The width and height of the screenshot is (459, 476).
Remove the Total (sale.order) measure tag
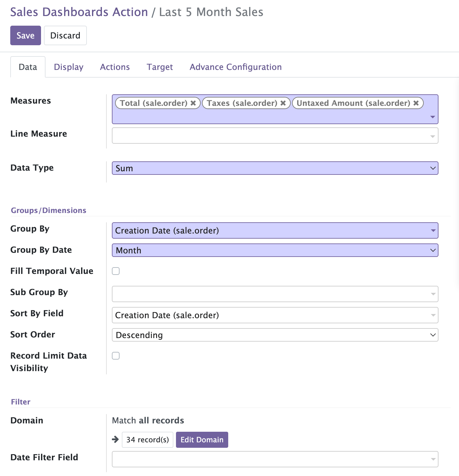[x=193, y=103]
